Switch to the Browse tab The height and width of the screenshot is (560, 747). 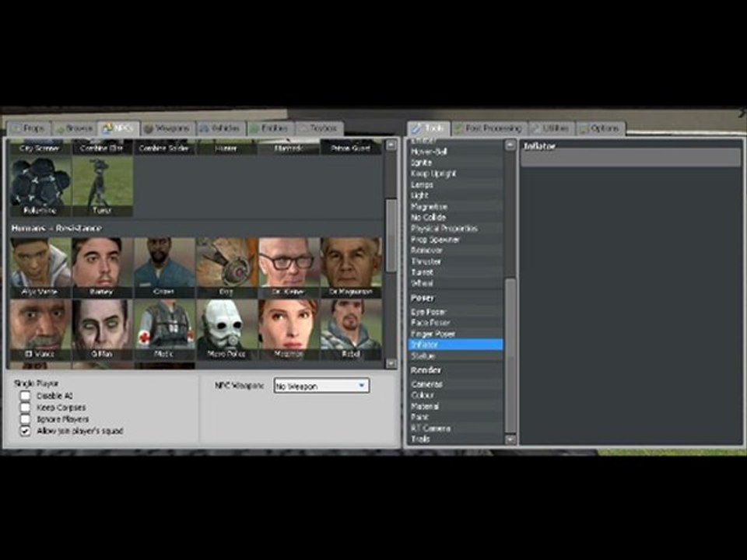click(75, 128)
